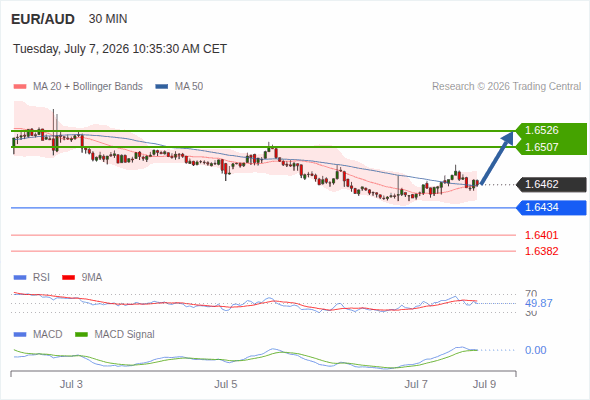
Task: Click the blue upward forecast arrow
Action: (x=497, y=158)
